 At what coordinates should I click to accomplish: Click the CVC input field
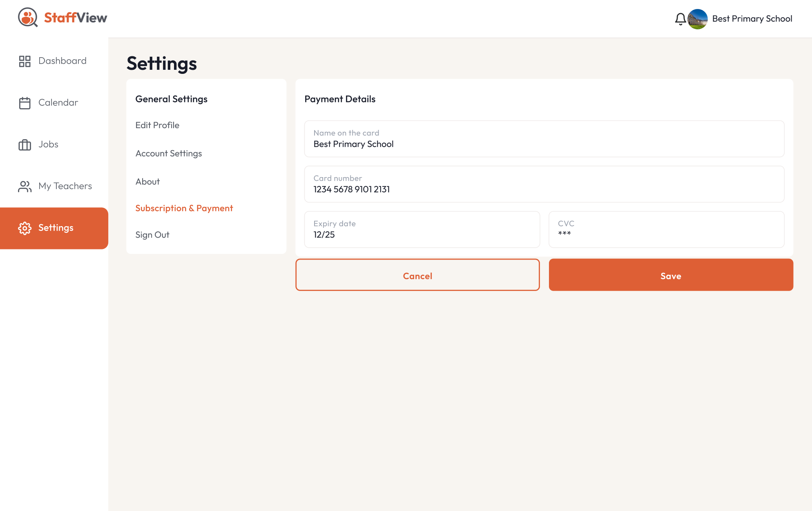pyautogui.click(x=666, y=230)
